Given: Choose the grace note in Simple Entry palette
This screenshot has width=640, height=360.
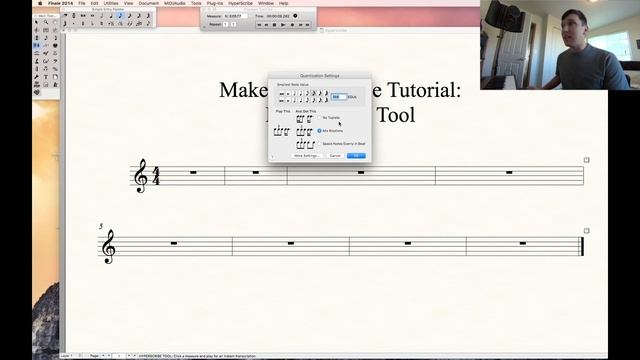Looking at the screenshot, I should pos(148,23).
